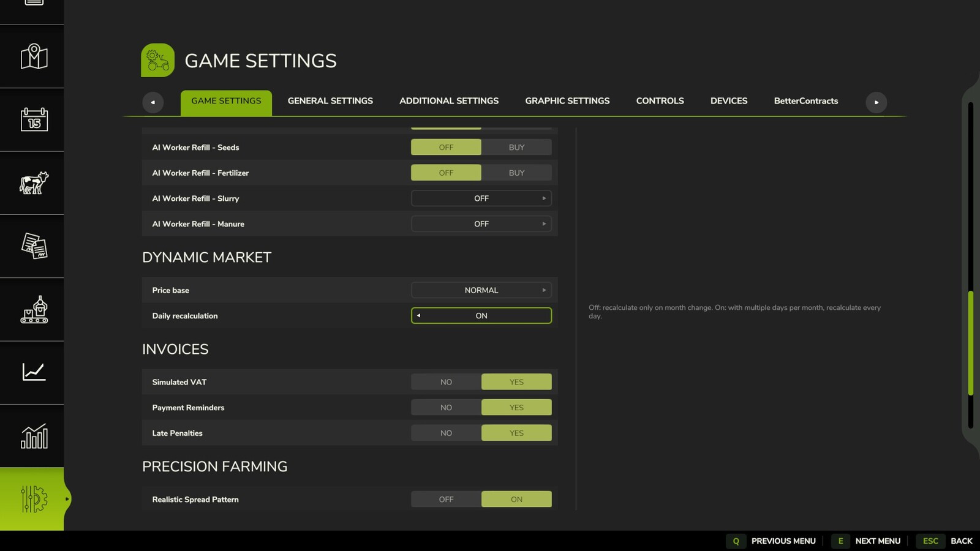Open the prices line chart icon

pyautogui.click(x=34, y=372)
